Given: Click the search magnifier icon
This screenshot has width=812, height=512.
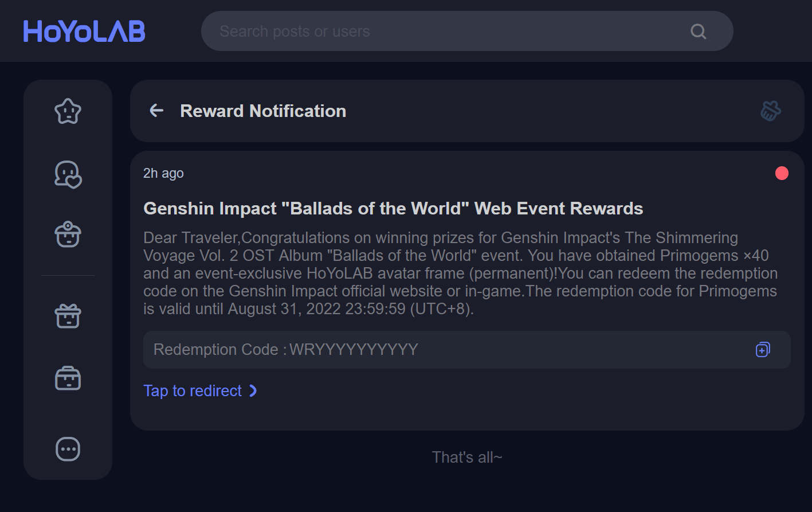Looking at the screenshot, I should [x=698, y=31].
